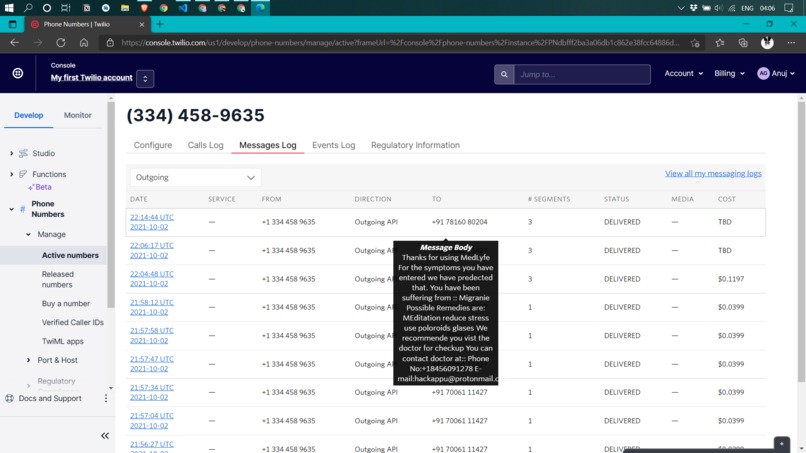Open browser collections icon
Image resolution: width=806 pixels, height=453 pixels.
(x=743, y=43)
